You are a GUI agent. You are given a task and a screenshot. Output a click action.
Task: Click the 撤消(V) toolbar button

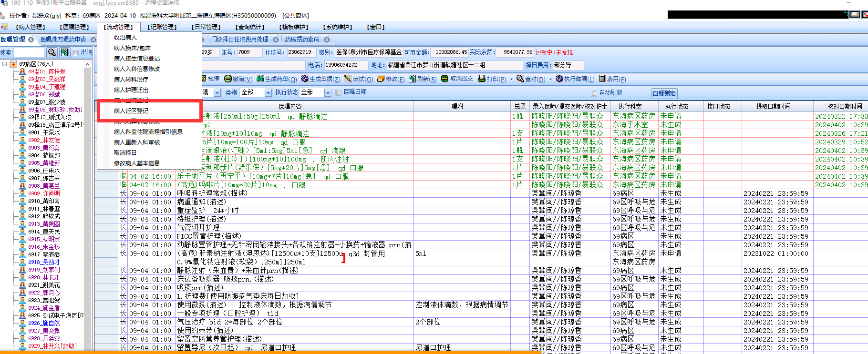[238, 79]
